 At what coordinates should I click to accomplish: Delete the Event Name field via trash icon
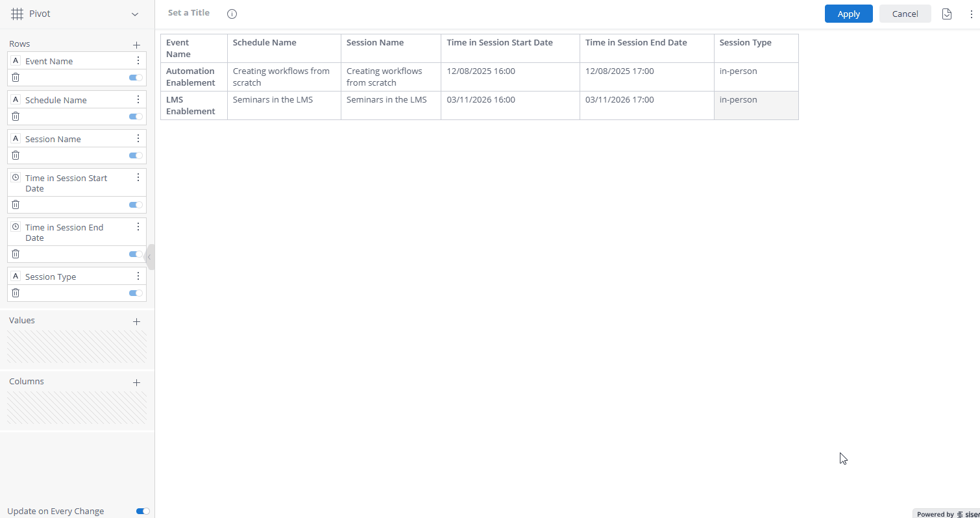[x=15, y=77]
